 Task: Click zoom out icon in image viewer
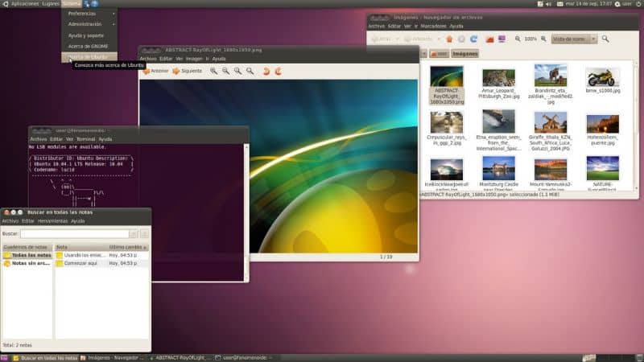click(225, 71)
